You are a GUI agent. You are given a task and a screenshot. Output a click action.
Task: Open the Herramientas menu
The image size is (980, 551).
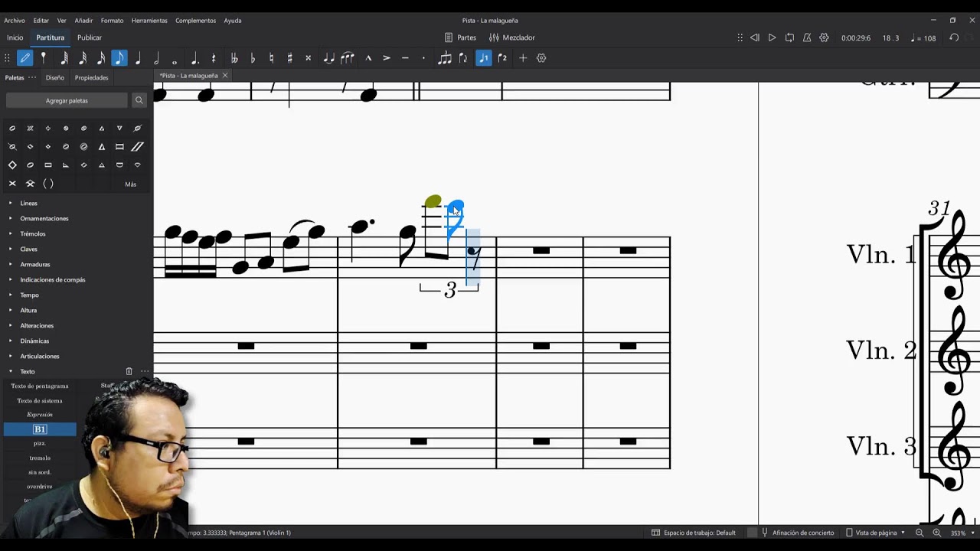pos(150,21)
